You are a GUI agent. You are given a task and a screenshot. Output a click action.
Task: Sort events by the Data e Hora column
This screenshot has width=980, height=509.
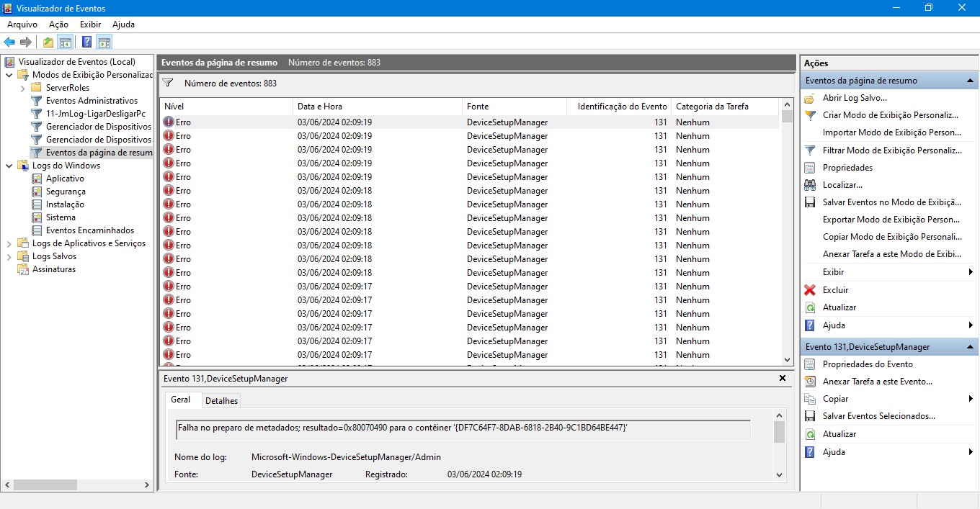click(x=377, y=107)
